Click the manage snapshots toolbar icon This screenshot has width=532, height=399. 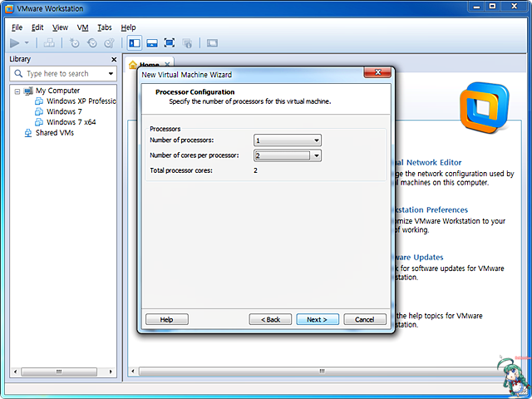[x=109, y=43]
